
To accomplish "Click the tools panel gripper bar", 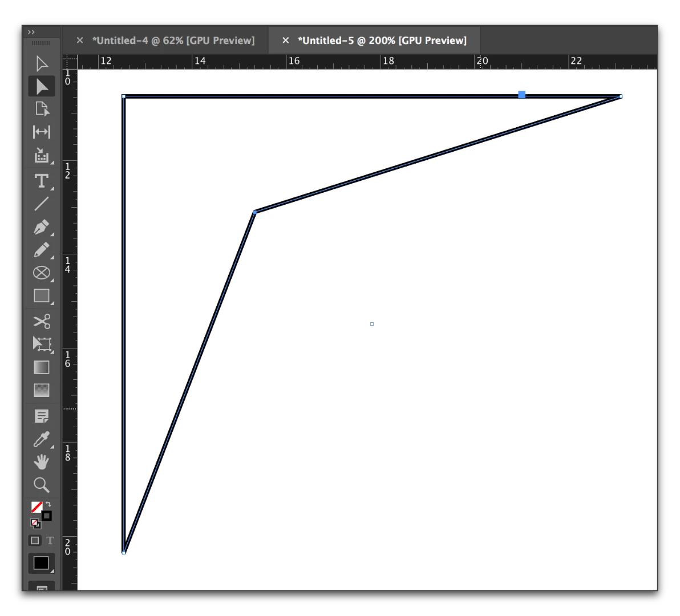I will point(41,43).
